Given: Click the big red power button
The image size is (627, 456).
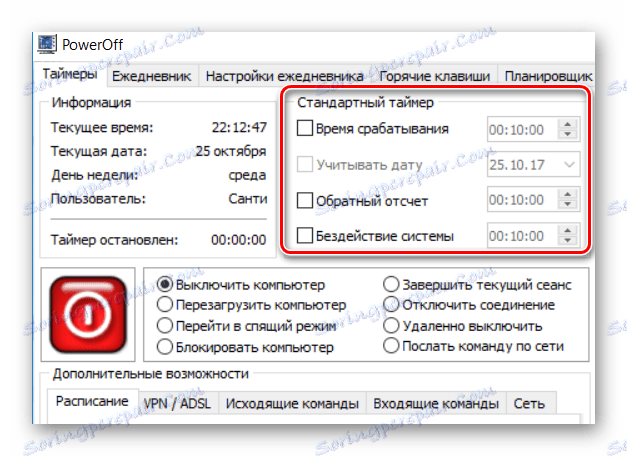Looking at the screenshot, I should coord(88,315).
